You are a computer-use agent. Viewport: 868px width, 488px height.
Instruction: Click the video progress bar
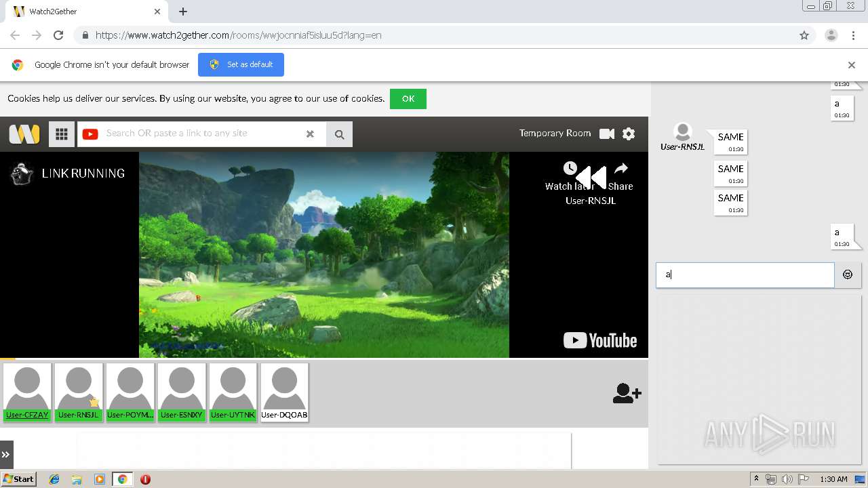tap(324, 358)
